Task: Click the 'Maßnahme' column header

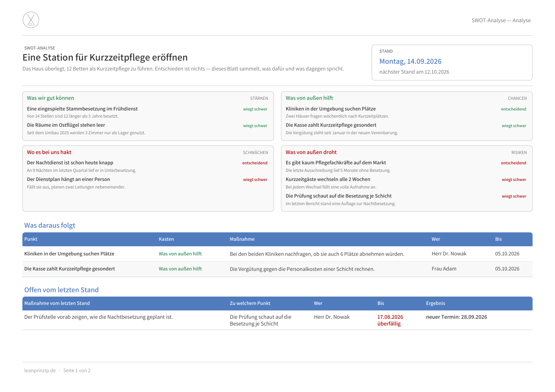Action: coord(242,239)
